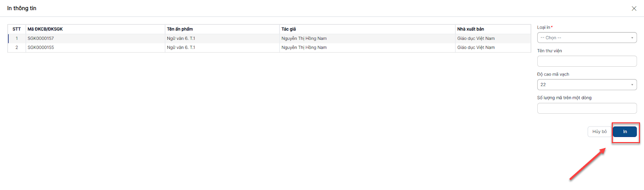Click the Số lượng mã trên một dòng field
The height and width of the screenshot is (190, 644).
point(586,108)
